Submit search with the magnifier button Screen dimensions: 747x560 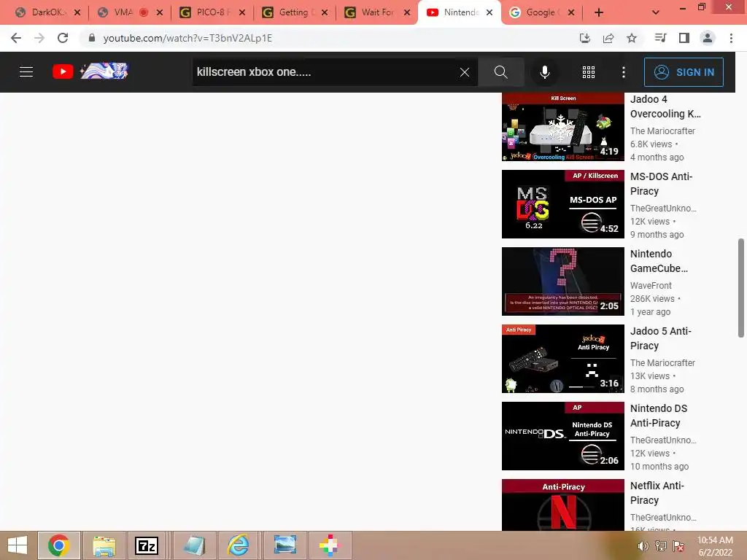click(x=500, y=72)
